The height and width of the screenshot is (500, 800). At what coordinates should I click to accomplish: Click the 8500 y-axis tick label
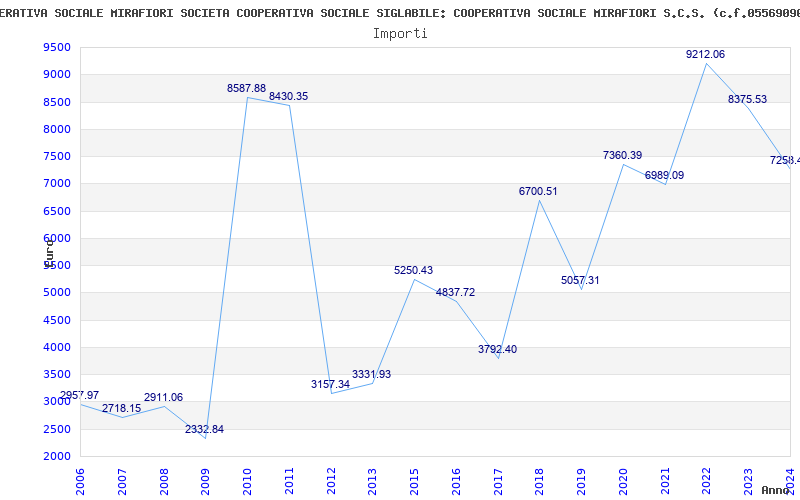pos(57,102)
